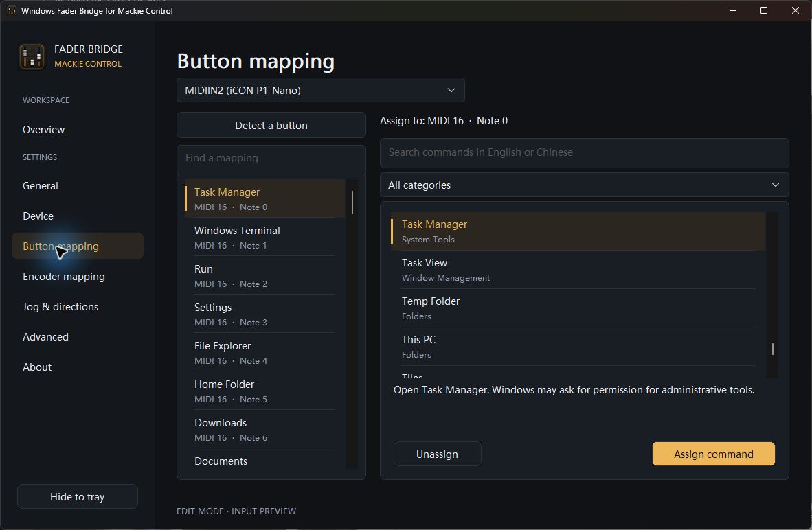Open Jog & directions settings
This screenshot has width=812, height=530.
tap(60, 306)
